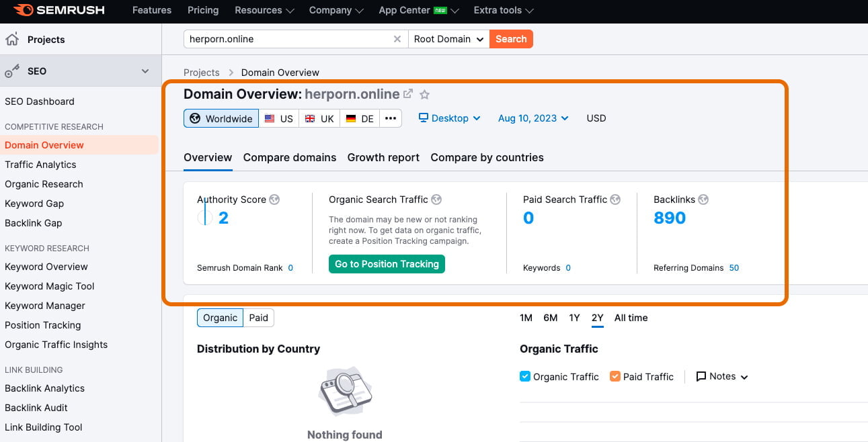This screenshot has width=868, height=442.
Task: Open Position Tracking in sidebar
Action: point(43,325)
